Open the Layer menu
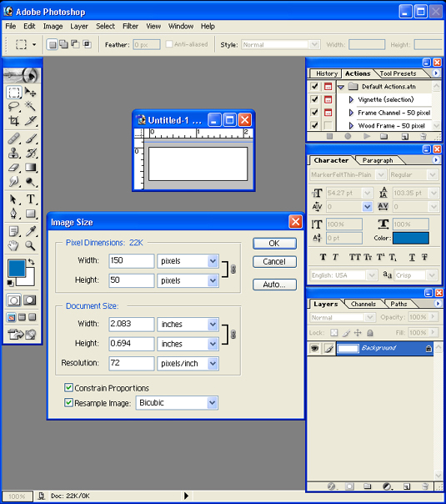 (79, 27)
